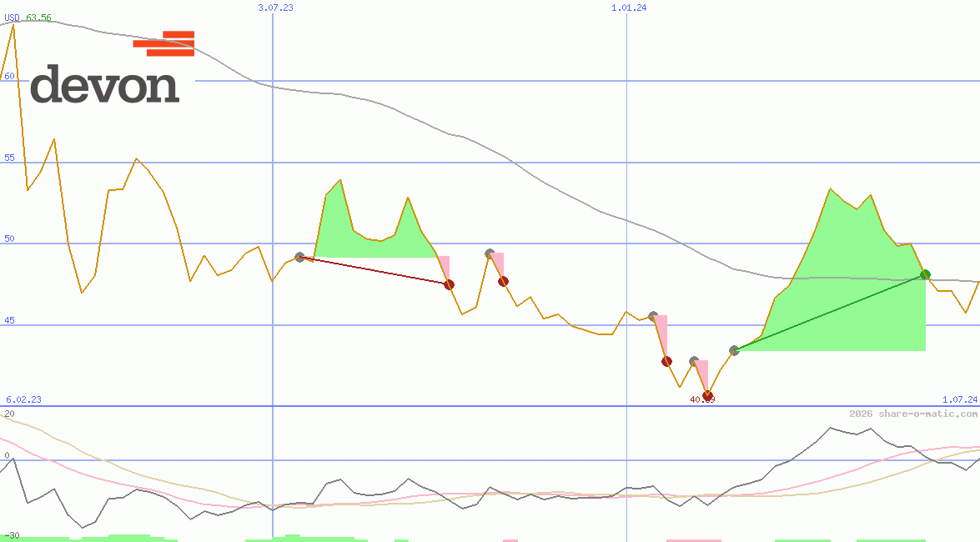Select the gray entry marker starting the red trendline
Image resolution: width=980 pixels, height=542 pixels.
pos(299,258)
